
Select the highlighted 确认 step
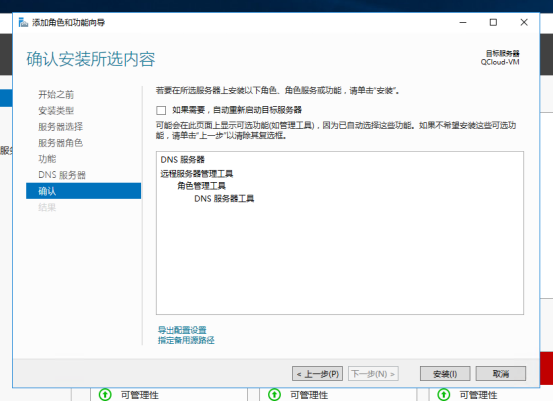tap(83, 191)
